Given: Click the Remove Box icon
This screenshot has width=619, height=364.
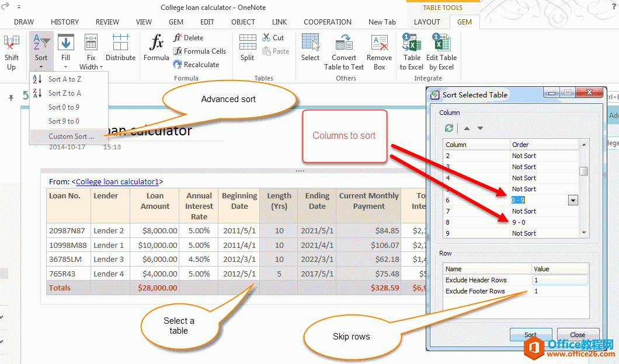Looking at the screenshot, I should coord(380,43).
